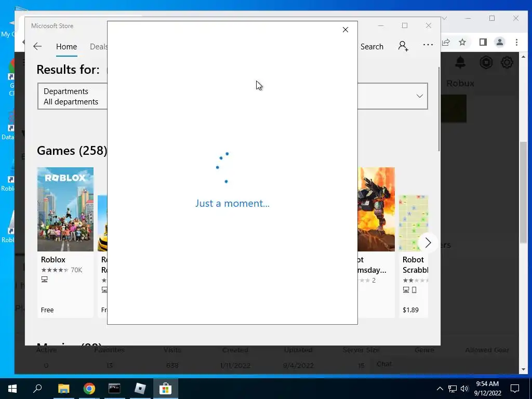Click the Robot Scrabble title

click(415, 264)
